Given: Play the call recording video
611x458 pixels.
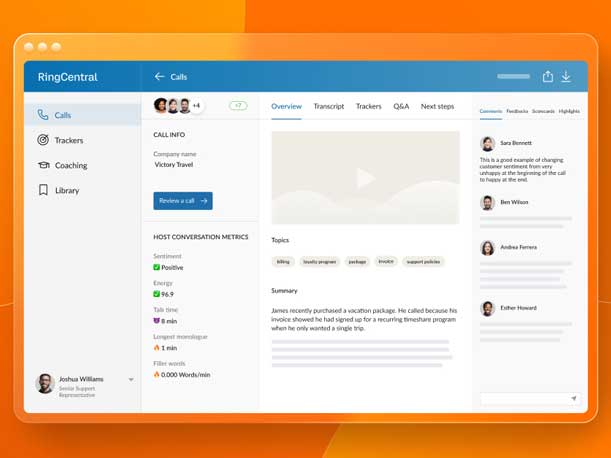Looking at the screenshot, I should (366, 178).
